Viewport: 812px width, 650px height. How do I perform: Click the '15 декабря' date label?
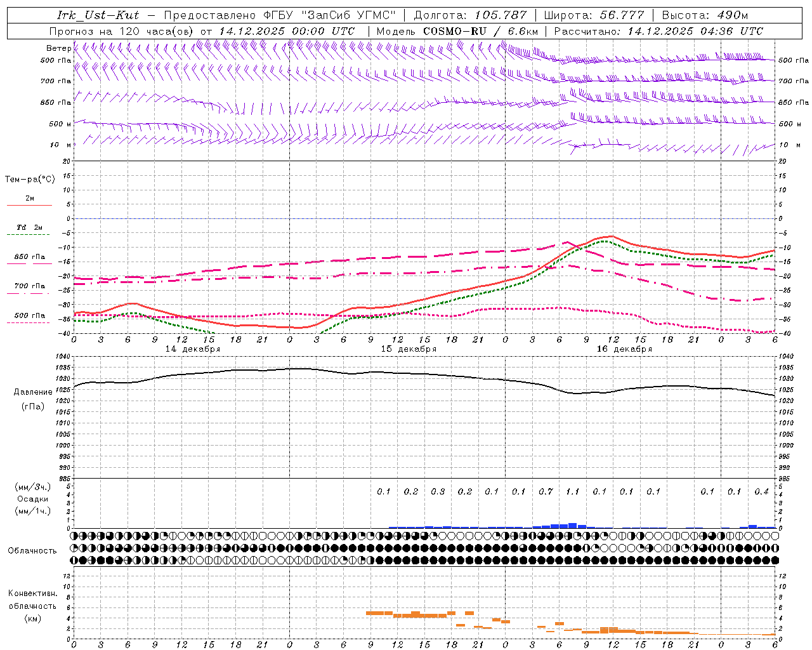[x=409, y=349]
